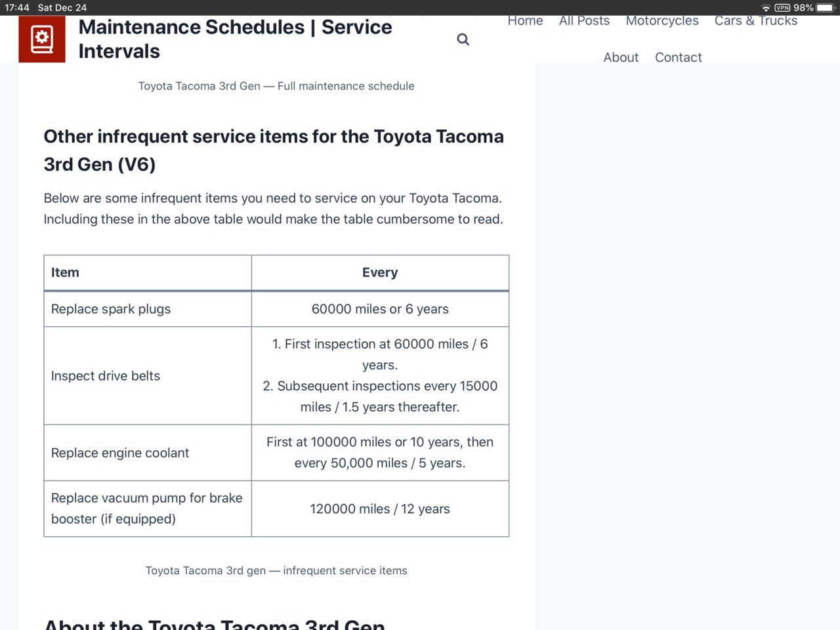840x630 pixels.
Task: Open the Home menu item
Action: tap(525, 21)
